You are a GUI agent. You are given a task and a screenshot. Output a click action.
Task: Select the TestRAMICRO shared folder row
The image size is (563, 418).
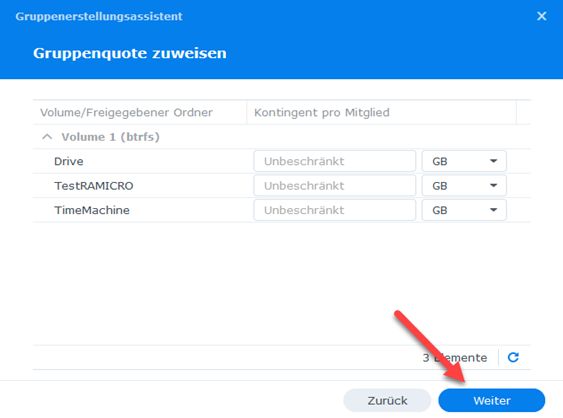[x=282, y=186]
